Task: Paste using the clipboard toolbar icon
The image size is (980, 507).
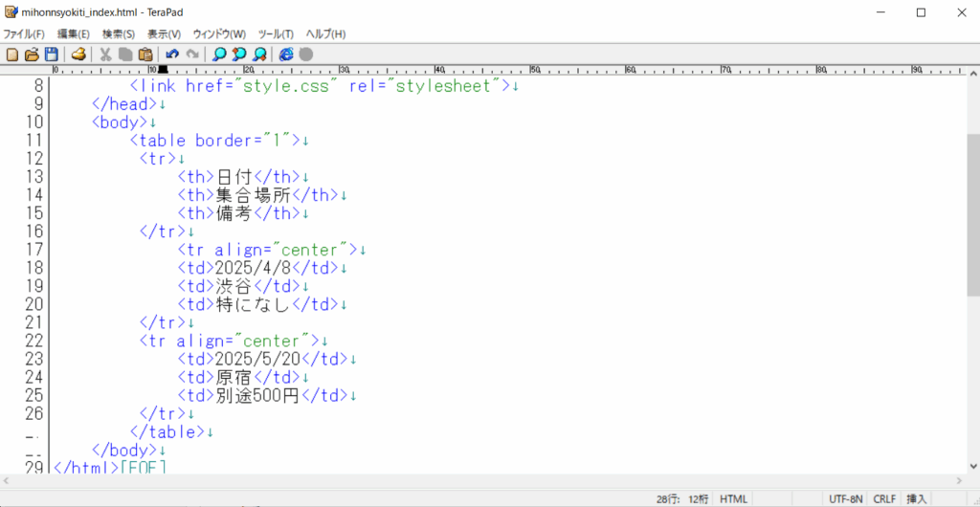Action: click(x=145, y=54)
